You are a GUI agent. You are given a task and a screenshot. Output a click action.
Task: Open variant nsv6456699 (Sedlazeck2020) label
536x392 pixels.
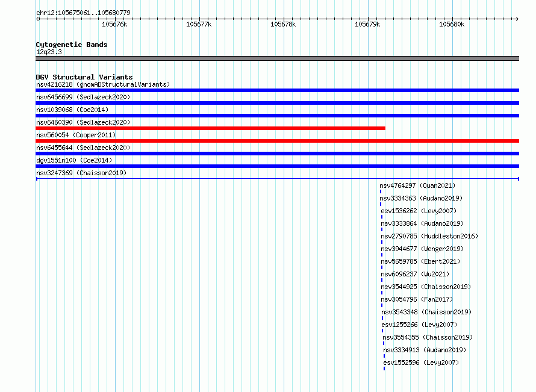(83, 97)
